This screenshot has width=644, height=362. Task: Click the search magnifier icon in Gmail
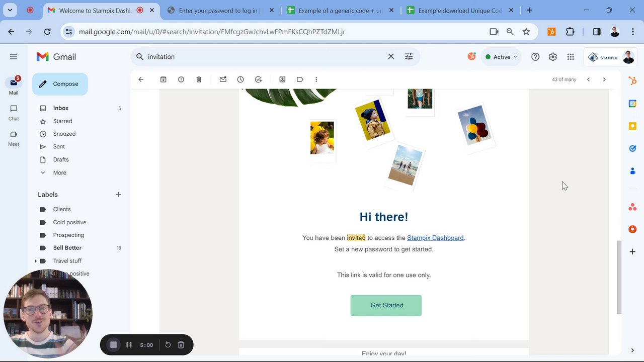point(140,57)
